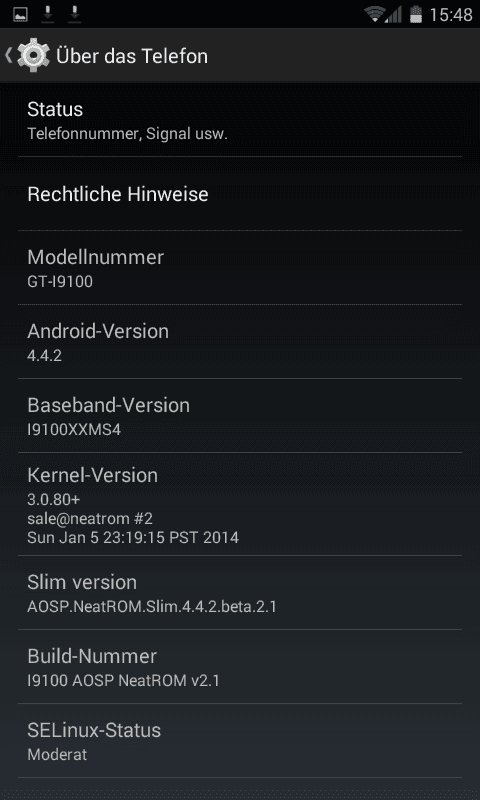Tap the back arrow beside settings gear
This screenshot has height=800, width=480.
[x=9, y=55]
